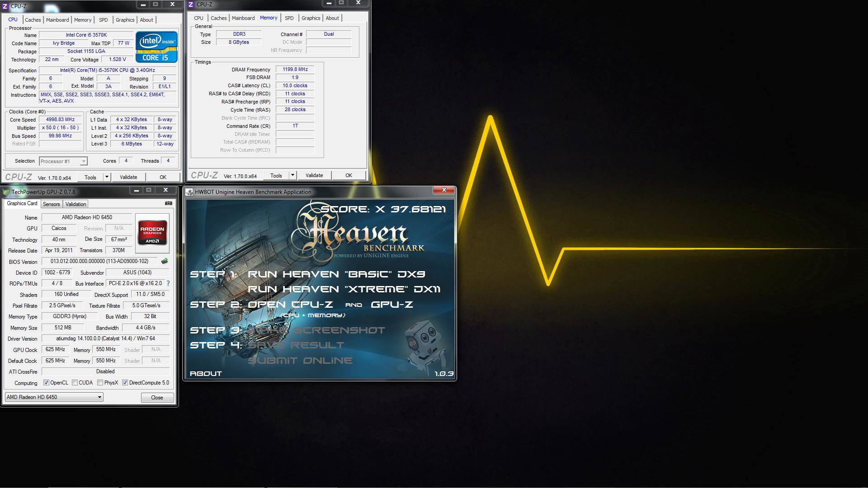The width and height of the screenshot is (868, 488).
Task: Click the CPU-Z Memory window title bar icon
Action: (191, 4)
